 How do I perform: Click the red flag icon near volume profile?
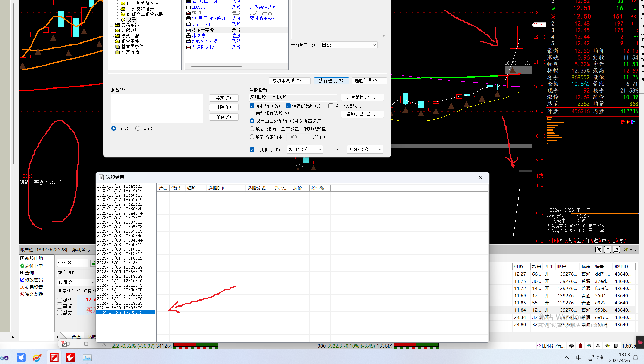coord(623,122)
